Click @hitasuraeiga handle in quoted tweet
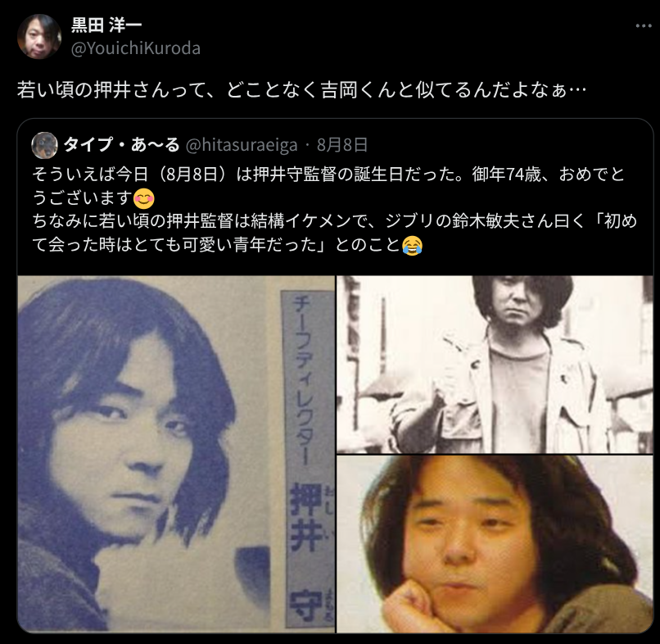Image resolution: width=660 pixels, height=644 pixels. click(x=242, y=145)
